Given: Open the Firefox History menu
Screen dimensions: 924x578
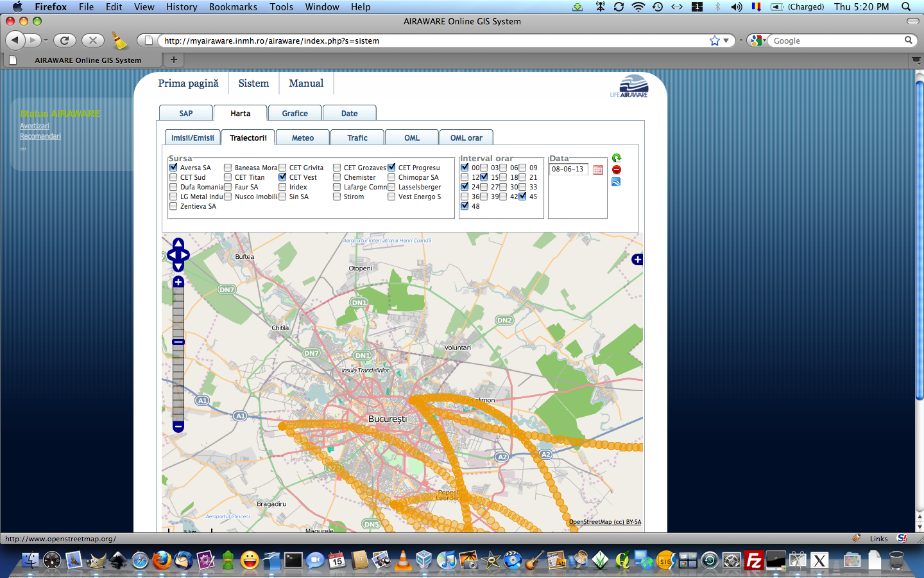Looking at the screenshot, I should (182, 6).
